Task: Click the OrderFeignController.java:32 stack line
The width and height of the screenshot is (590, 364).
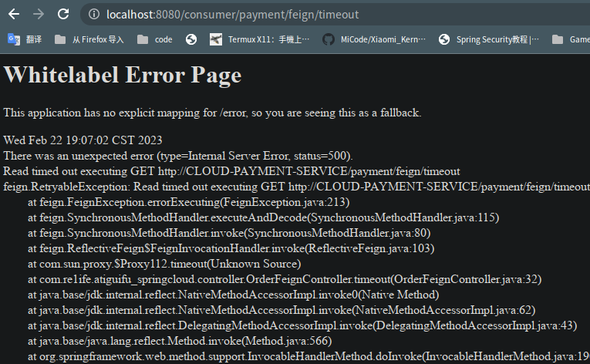Action: click(285, 279)
